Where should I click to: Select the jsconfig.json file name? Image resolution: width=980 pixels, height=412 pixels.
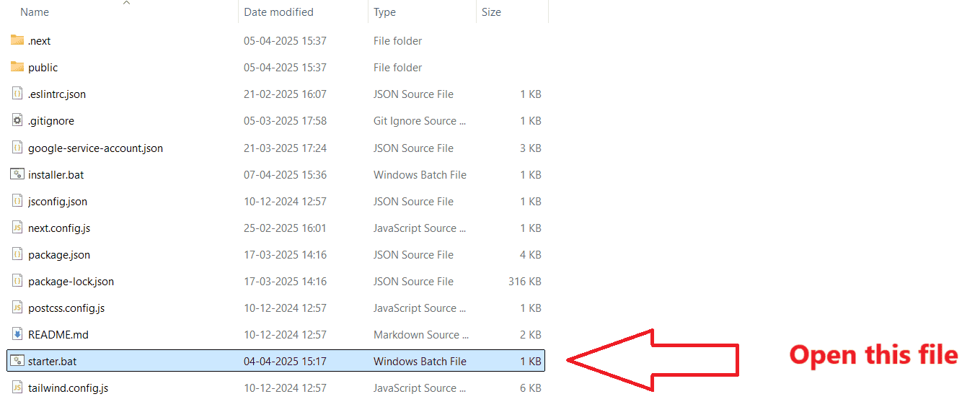click(x=58, y=202)
